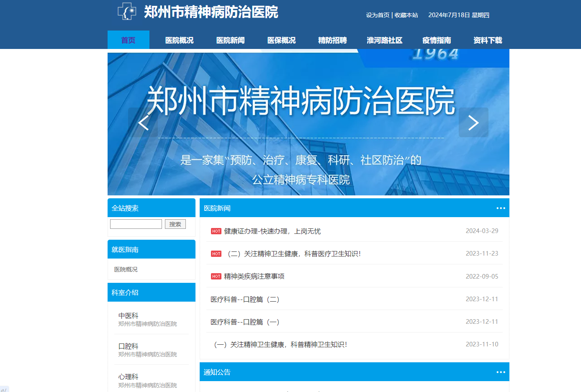Open news （一）关注精神卫生健康，科普精神卫生知识!
The width and height of the screenshot is (581, 392).
279,344
